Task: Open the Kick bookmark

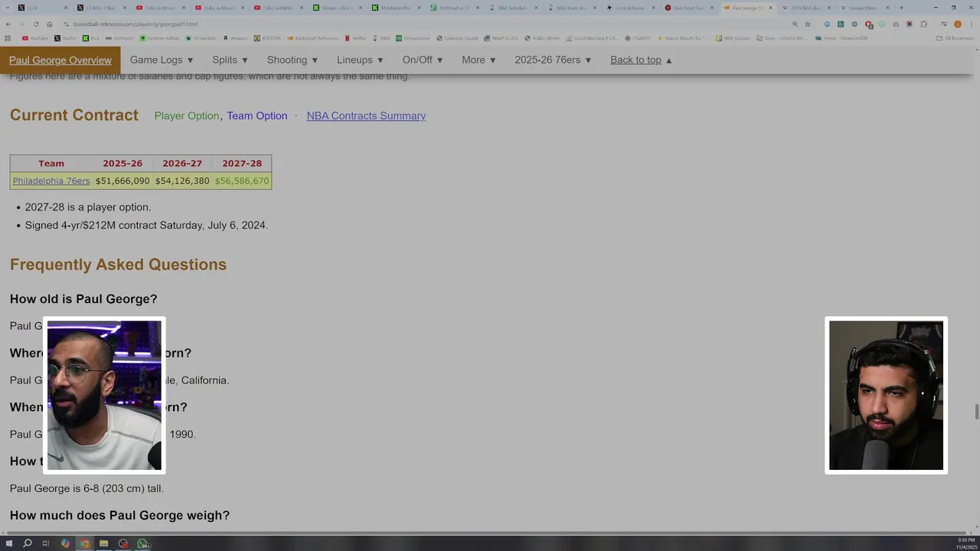Action: pyautogui.click(x=91, y=37)
